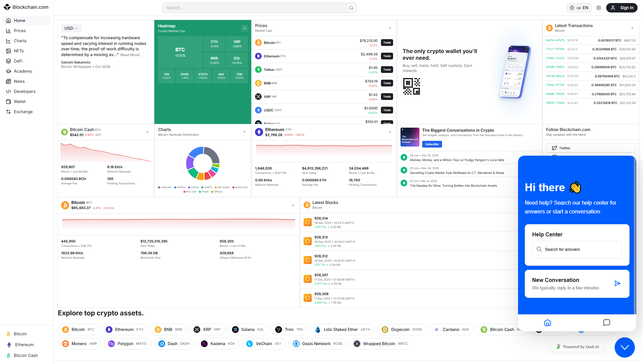643x364 pixels.
Task: Go to Prices in the sidebar
Action: pos(26,31)
